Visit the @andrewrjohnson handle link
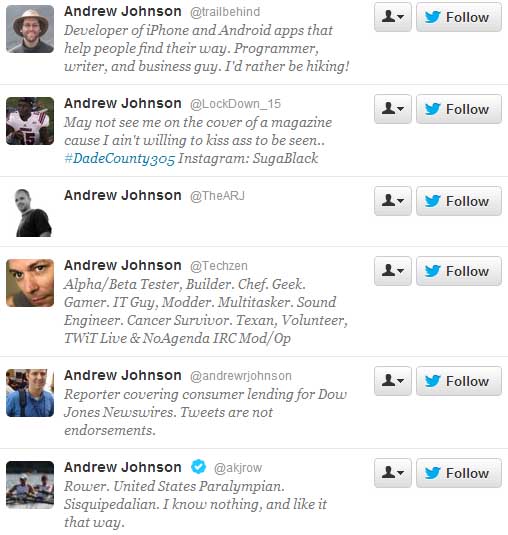The image size is (508, 535). (x=241, y=376)
